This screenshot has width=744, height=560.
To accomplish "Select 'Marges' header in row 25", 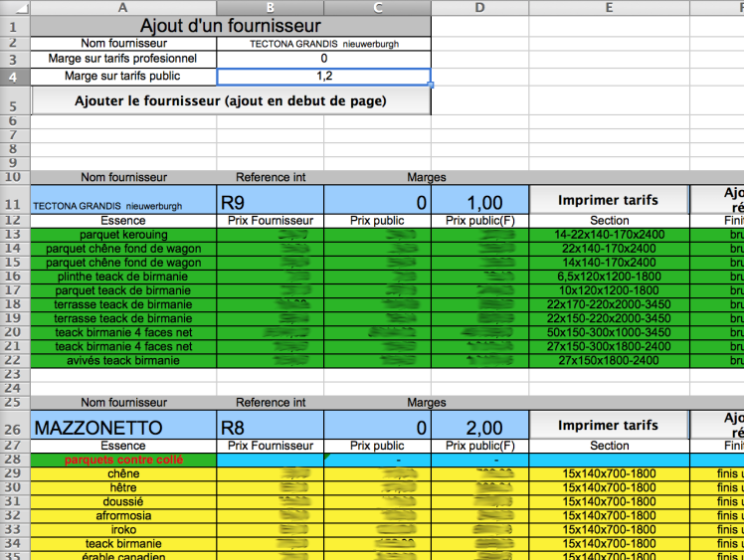I will tap(426, 403).
